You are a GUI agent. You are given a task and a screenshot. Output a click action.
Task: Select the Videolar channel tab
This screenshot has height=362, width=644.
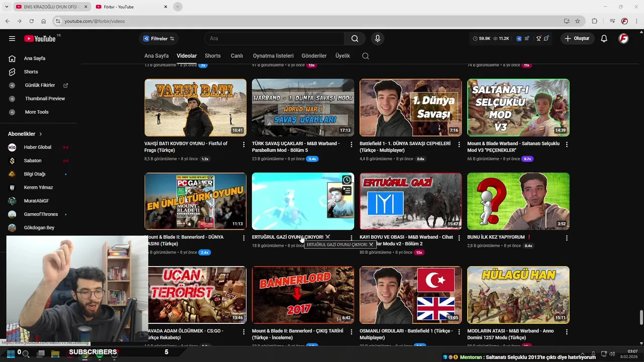(187, 56)
